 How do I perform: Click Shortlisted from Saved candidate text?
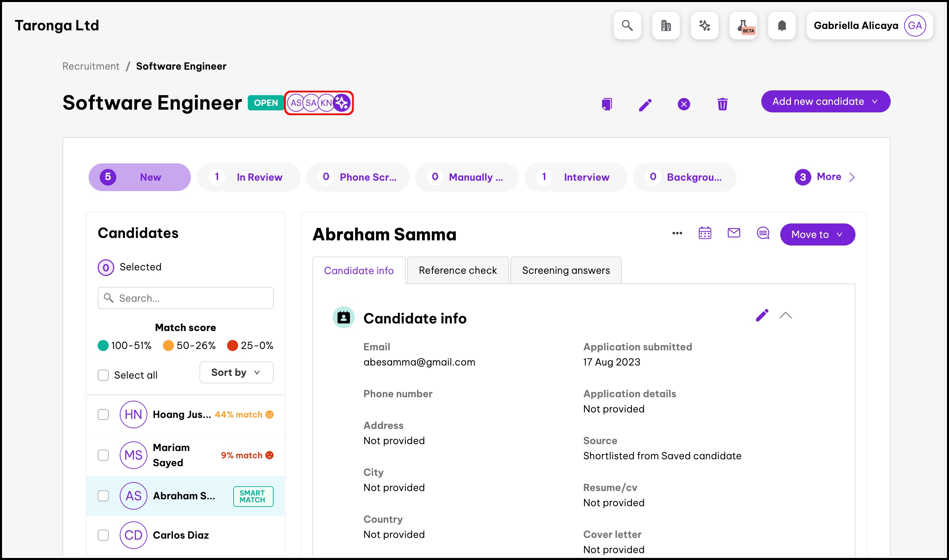tap(662, 456)
